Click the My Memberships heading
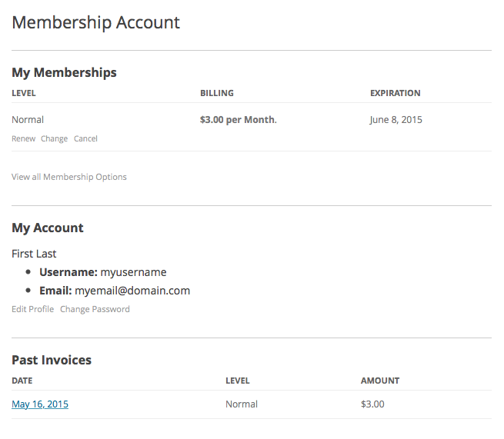Image resolution: width=504 pixels, height=439 pixels. (64, 72)
